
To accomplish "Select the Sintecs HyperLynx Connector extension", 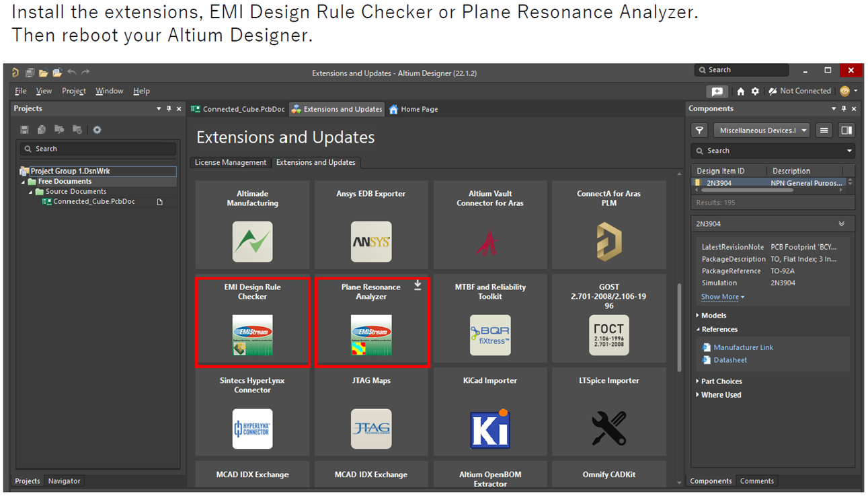I will pyautogui.click(x=253, y=412).
